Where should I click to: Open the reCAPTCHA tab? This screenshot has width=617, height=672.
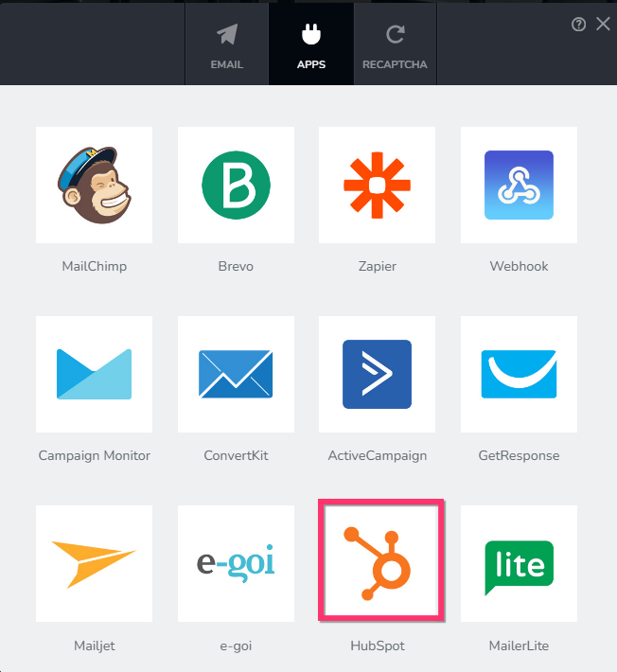[x=395, y=44]
